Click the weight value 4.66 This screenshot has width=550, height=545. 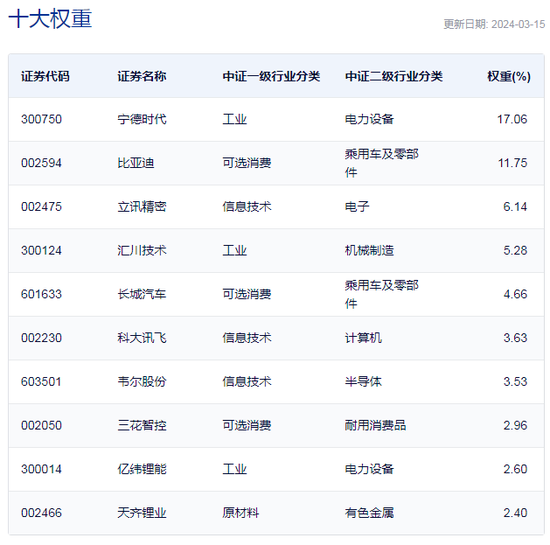click(x=515, y=294)
